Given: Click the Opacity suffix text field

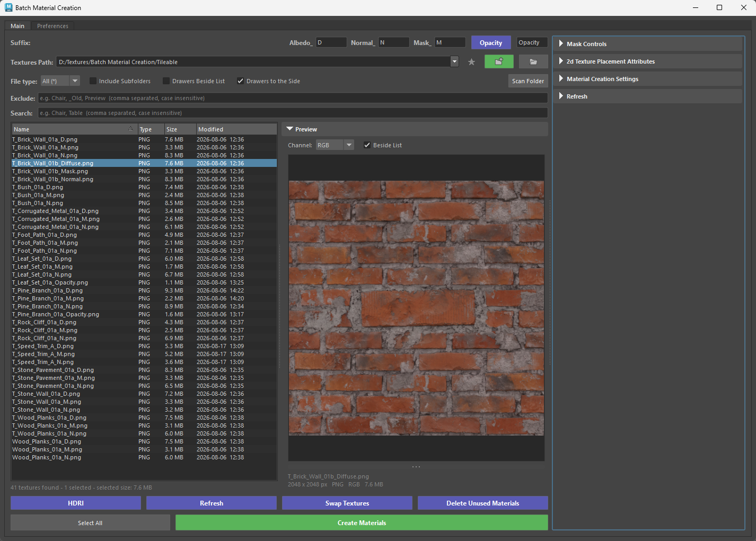Looking at the screenshot, I should pos(532,42).
